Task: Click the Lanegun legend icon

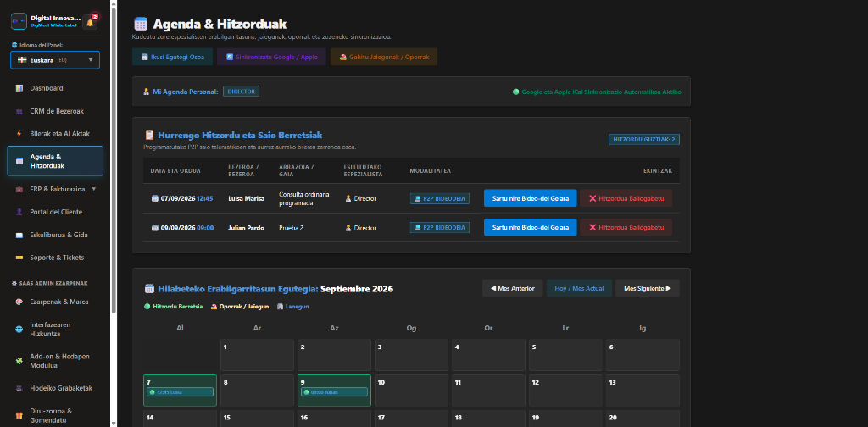Action: (280, 307)
